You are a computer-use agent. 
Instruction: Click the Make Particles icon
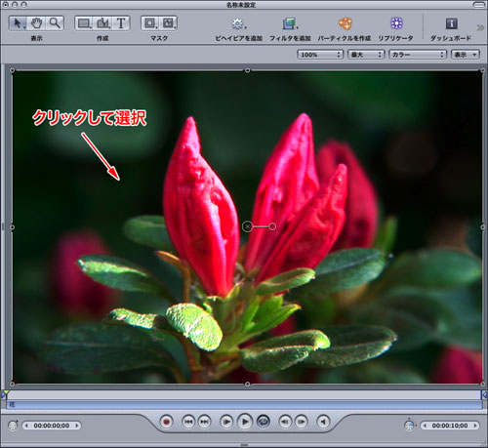[x=345, y=23]
